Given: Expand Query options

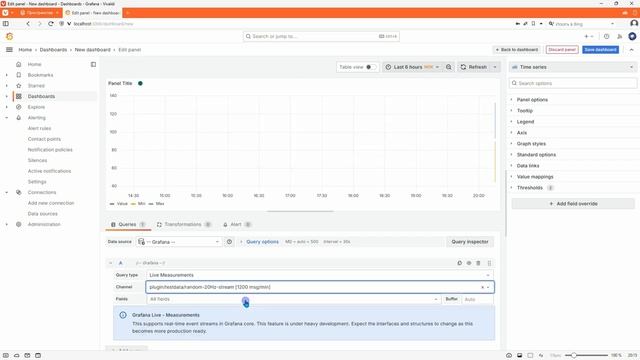Looking at the screenshot, I should click(x=262, y=242).
